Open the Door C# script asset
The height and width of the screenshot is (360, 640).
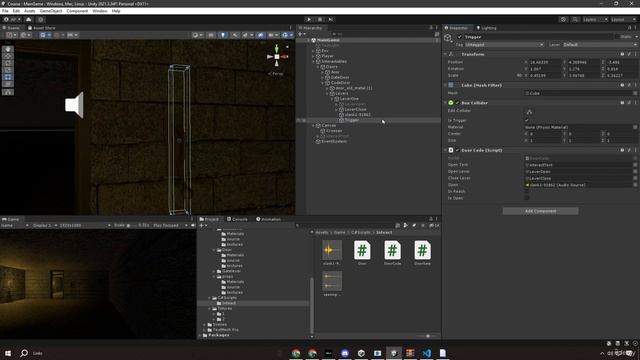tap(362, 251)
